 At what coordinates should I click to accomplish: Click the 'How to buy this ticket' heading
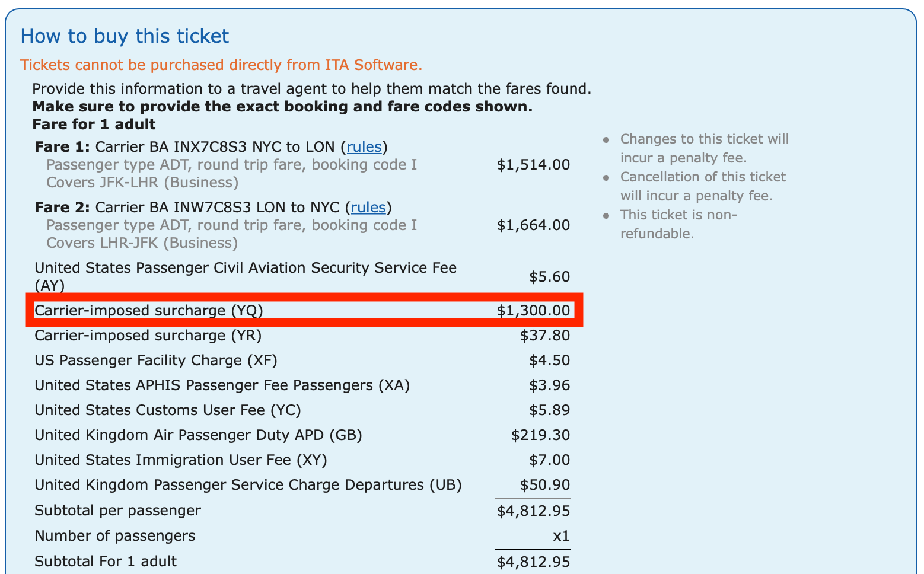pos(125,36)
